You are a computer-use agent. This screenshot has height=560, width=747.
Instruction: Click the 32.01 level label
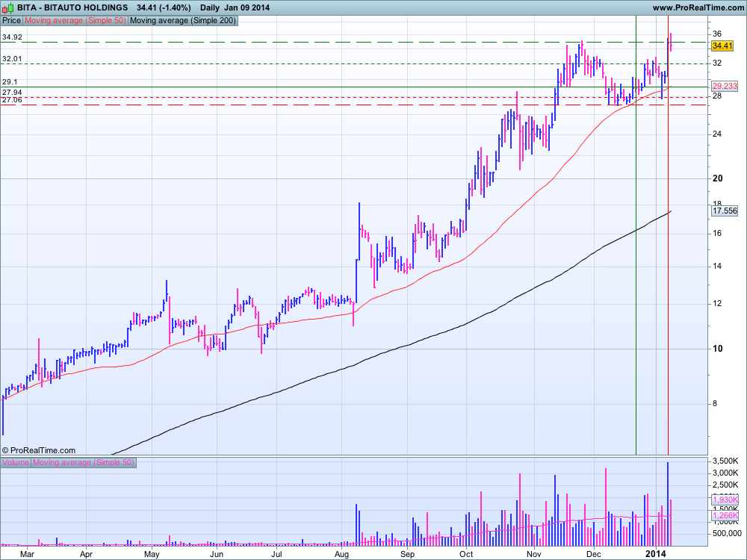(x=12, y=59)
